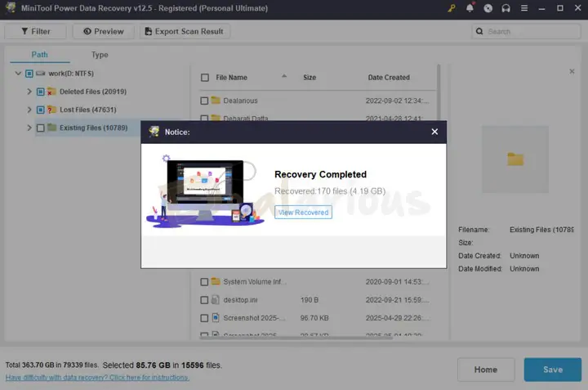Viewport: 588px width, 390px height.
Task: Check the Existing Files checkbox
Action: coord(40,128)
